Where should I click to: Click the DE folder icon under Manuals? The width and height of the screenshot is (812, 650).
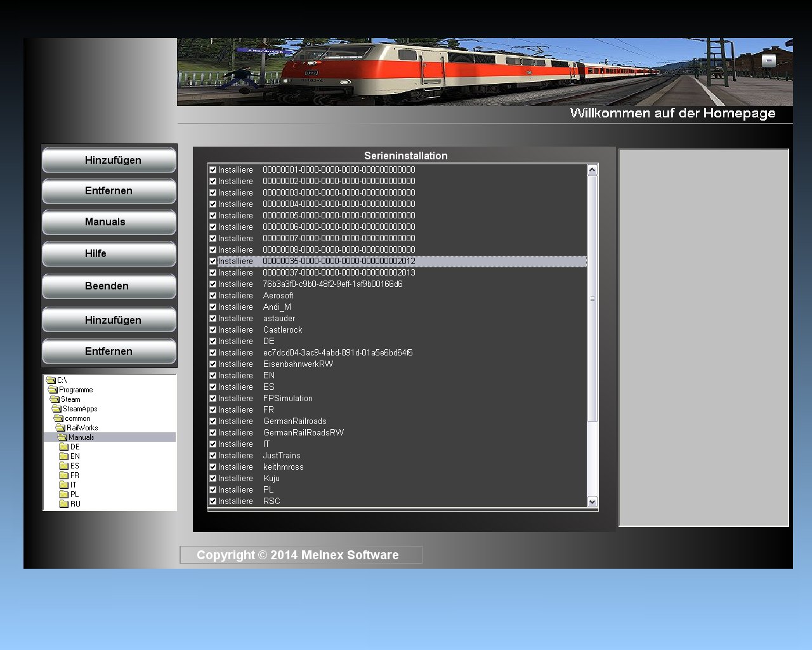pos(63,447)
